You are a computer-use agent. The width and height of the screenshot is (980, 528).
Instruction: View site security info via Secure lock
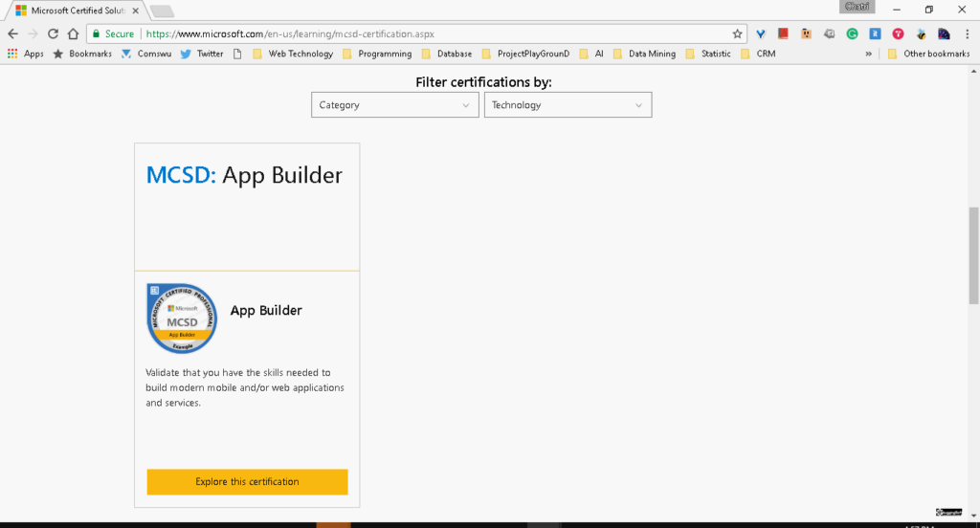(113, 33)
